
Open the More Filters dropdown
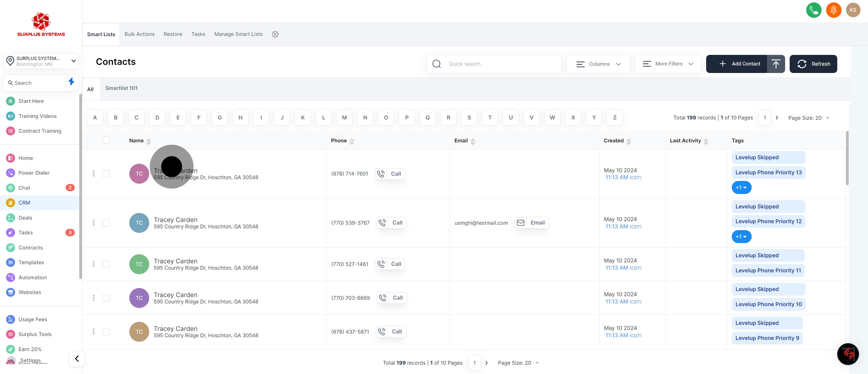coord(668,64)
